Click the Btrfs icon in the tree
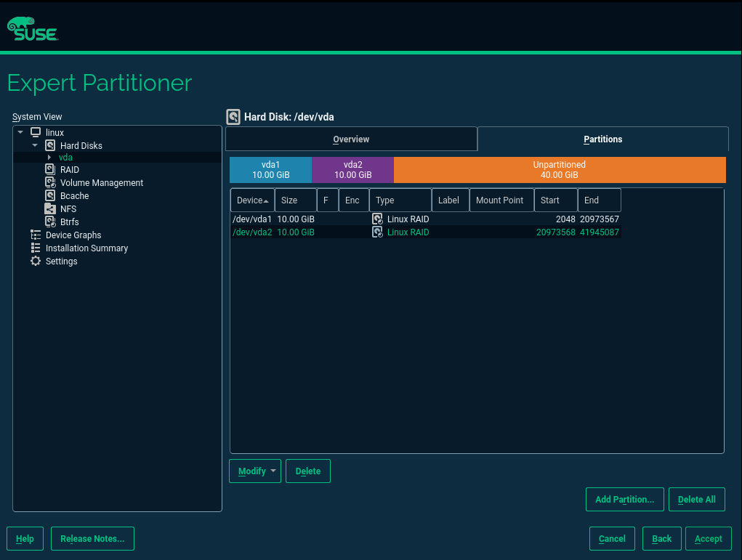Screen dimensions: 742x560 50,222
